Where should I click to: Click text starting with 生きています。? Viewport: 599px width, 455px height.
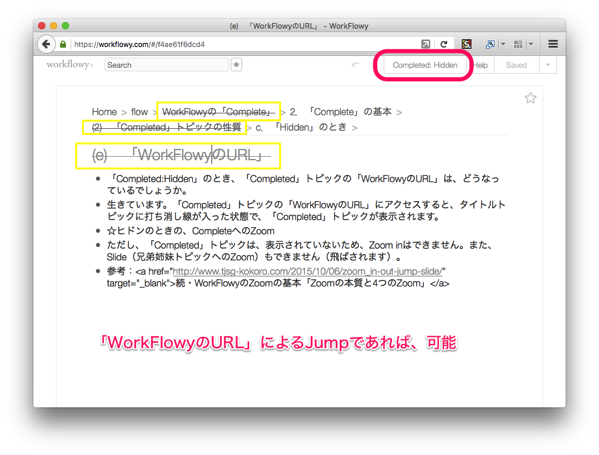coord(306,210)
